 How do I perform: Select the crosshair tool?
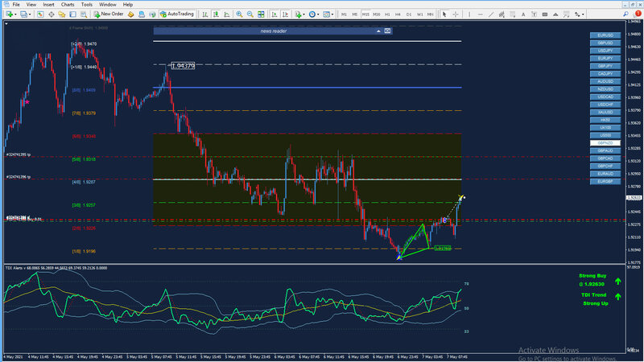[x=456, y=14]
